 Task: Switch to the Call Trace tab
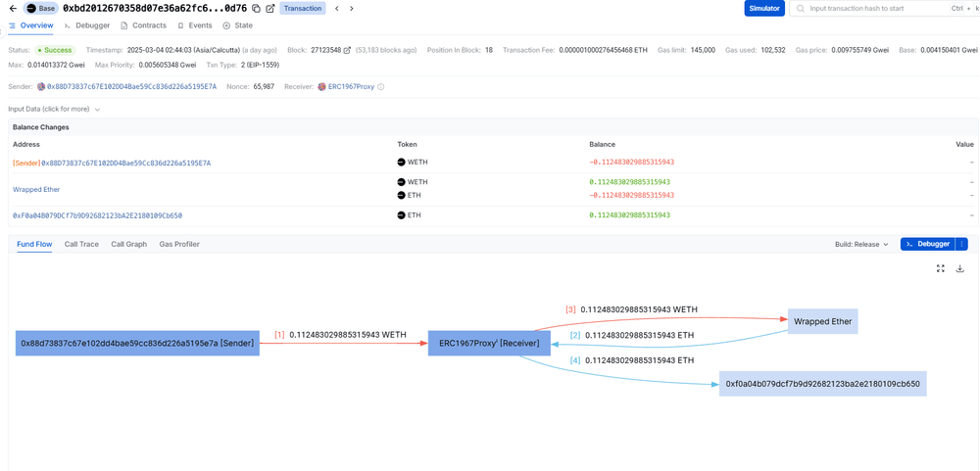[81, 244]
